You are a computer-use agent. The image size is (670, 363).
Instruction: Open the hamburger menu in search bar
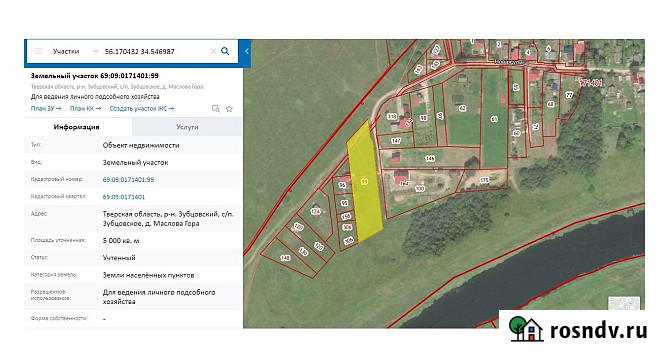[39, 51]
